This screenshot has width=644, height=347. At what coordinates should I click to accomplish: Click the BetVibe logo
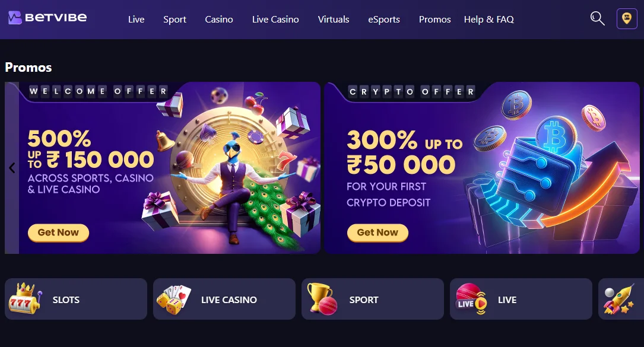click(47, 18)
